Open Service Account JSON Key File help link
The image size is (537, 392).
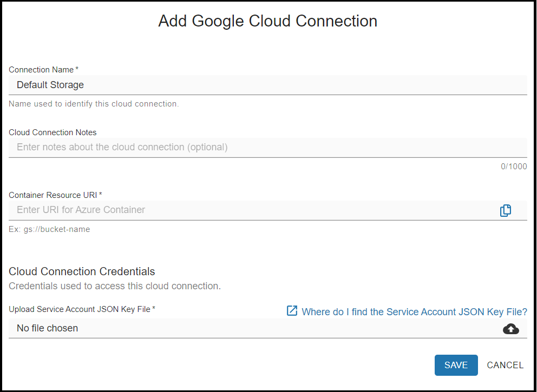(414, 311)
